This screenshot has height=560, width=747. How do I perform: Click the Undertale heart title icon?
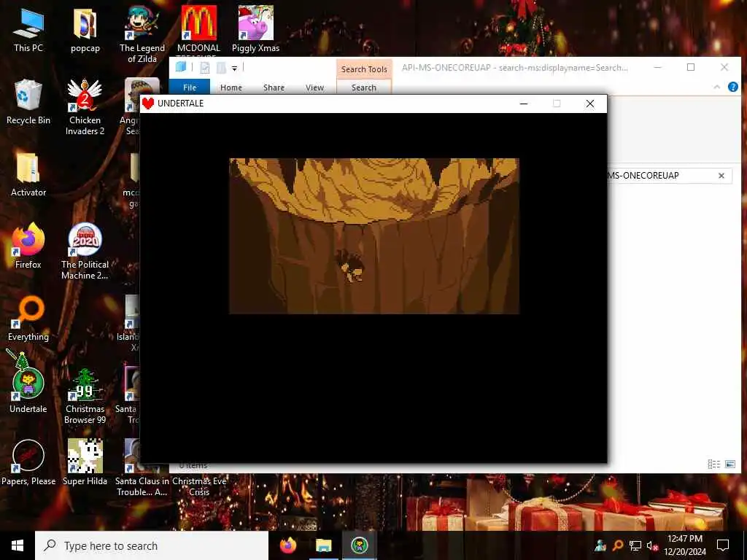coord(148,104)
